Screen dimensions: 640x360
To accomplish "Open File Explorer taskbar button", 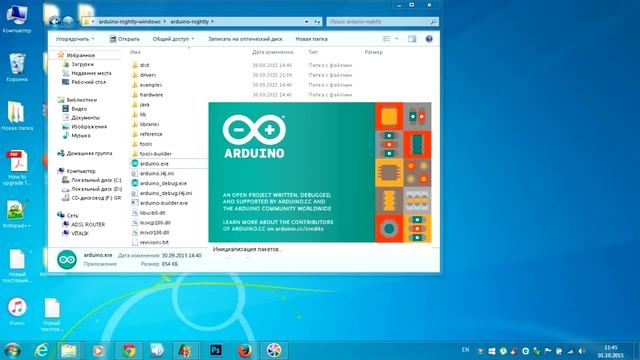I will [69, 351].
